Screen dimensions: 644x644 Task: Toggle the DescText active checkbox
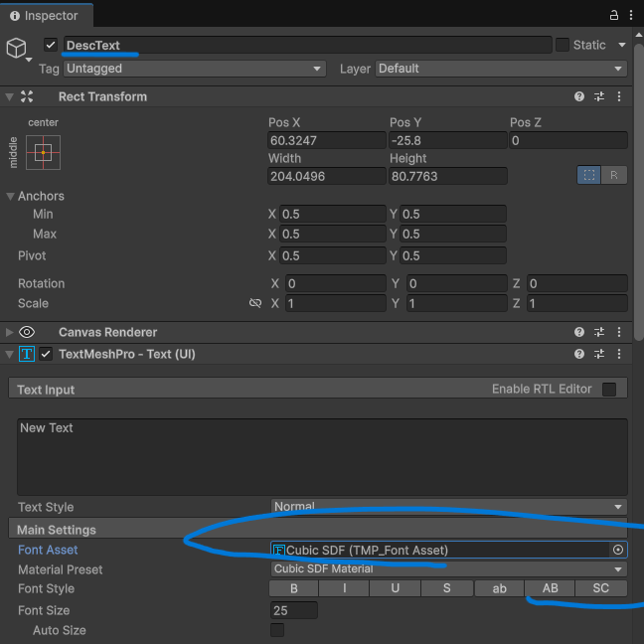pos(51,45)
